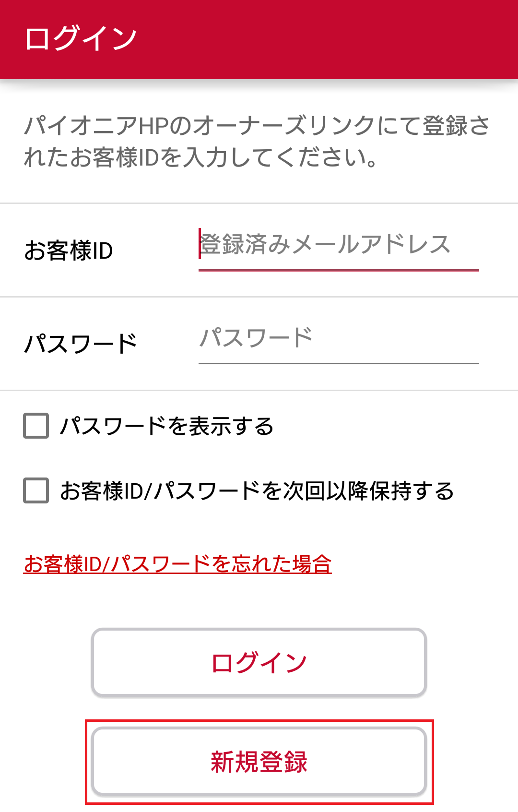Tap the 新規登録 button
The image size is (518, 812).
point(259,762)
